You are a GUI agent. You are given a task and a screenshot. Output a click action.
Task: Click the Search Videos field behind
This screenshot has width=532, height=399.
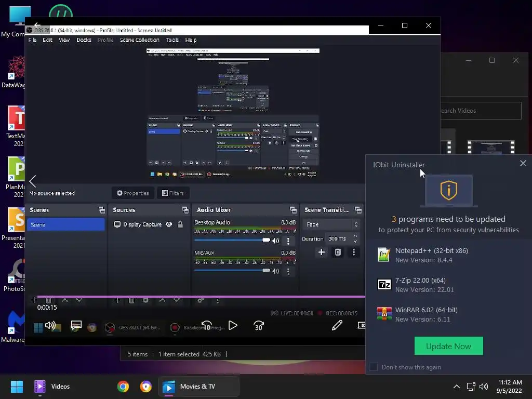pos(481,111)
